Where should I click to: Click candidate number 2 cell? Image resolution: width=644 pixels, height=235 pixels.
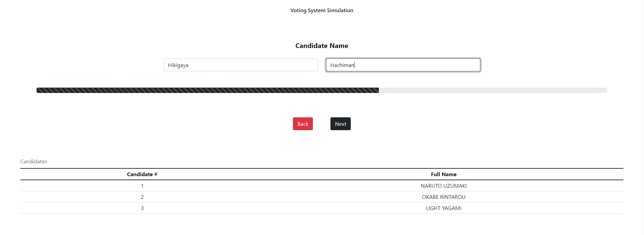142,197
